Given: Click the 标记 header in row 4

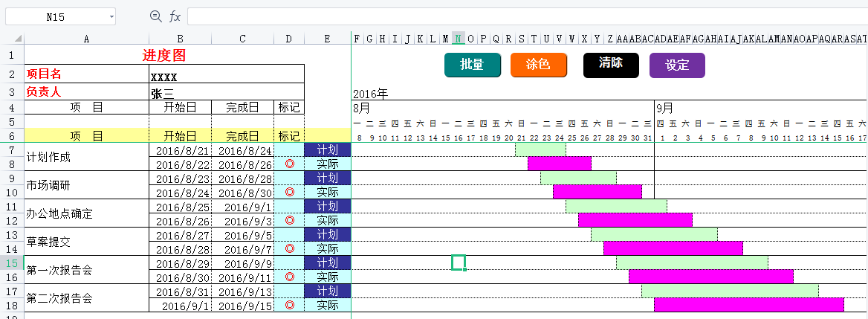Looking at the screenshot, I should point(289,107).
